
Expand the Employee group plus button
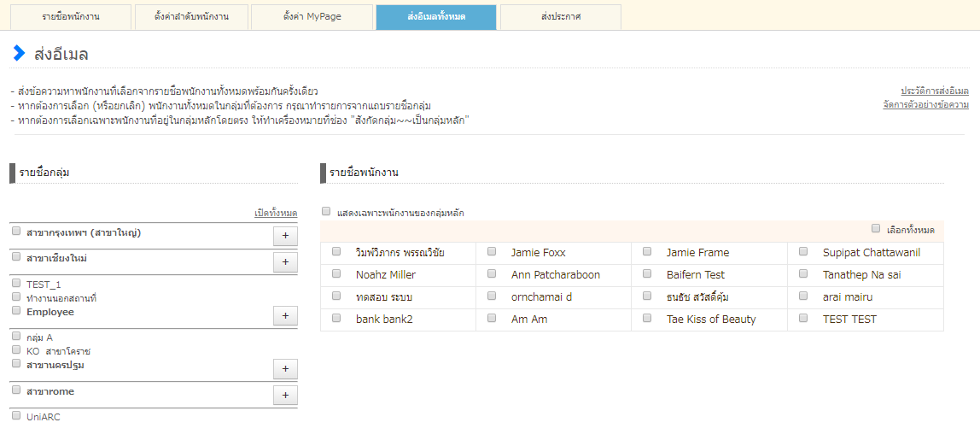point(285,316)
